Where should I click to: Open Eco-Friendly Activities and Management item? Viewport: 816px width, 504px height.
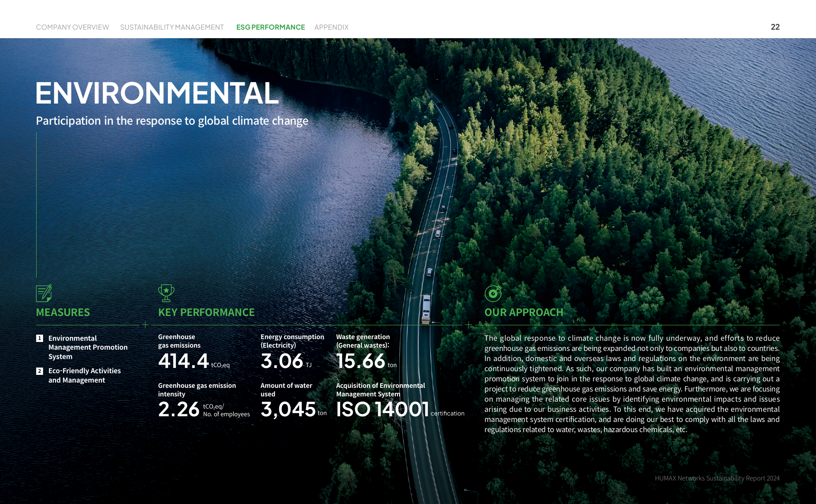[85, 375]
